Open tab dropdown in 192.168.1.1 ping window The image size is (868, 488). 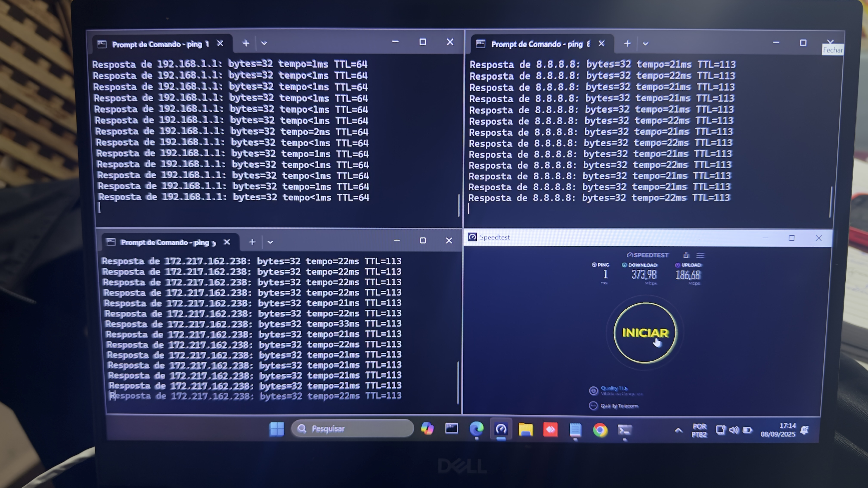[264, 43]
